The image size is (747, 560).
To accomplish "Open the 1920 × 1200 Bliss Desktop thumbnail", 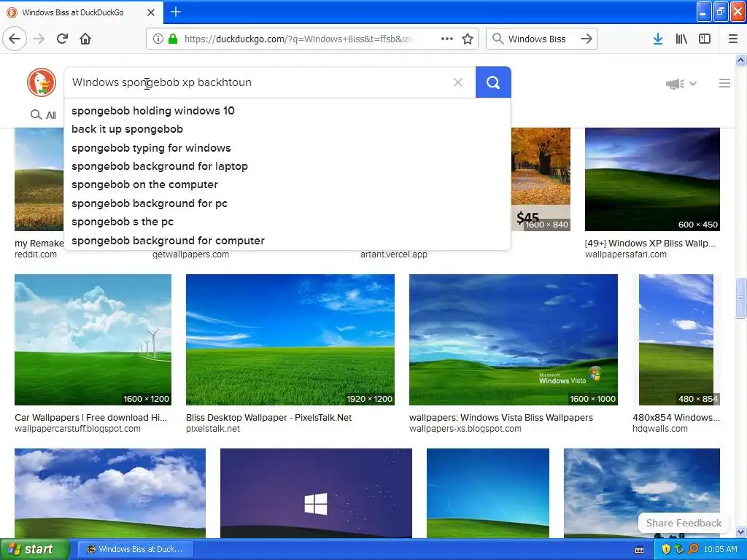I will [x=290, y=340].
